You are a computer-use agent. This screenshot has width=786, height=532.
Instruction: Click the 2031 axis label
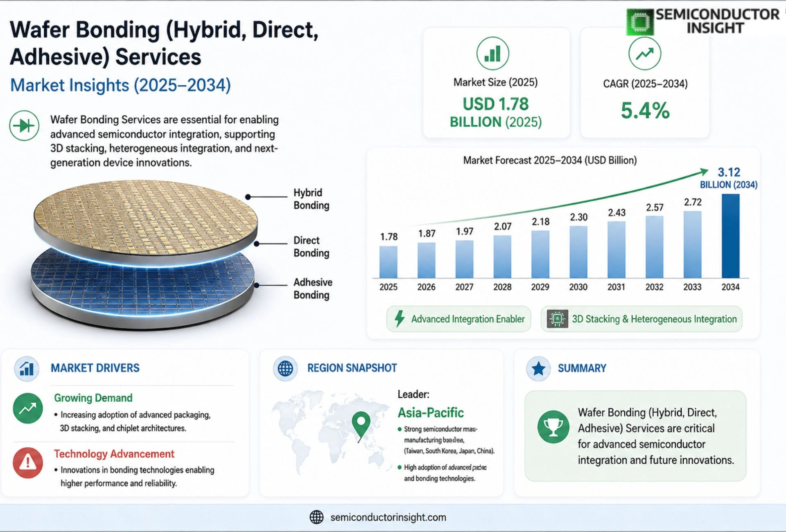click(x=616, y=287)
